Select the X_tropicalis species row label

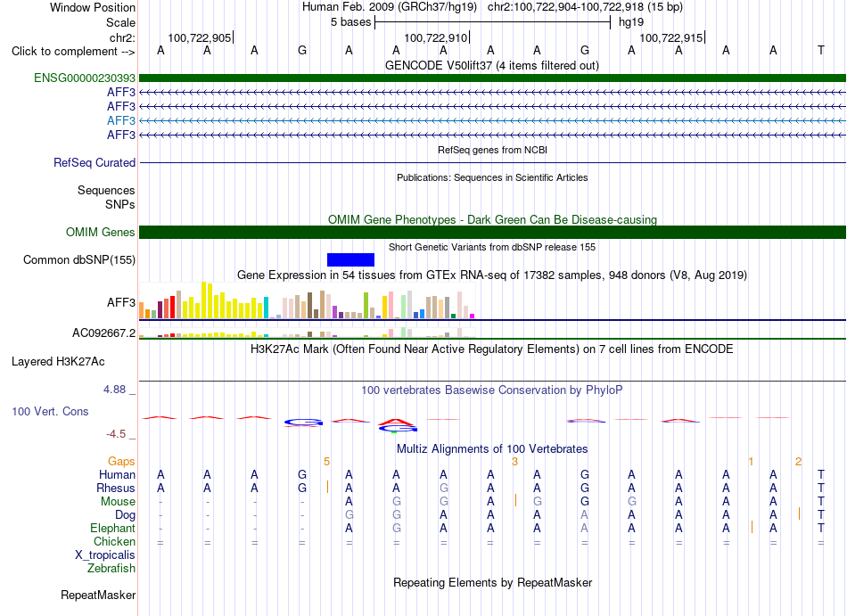tap(105, 555)
